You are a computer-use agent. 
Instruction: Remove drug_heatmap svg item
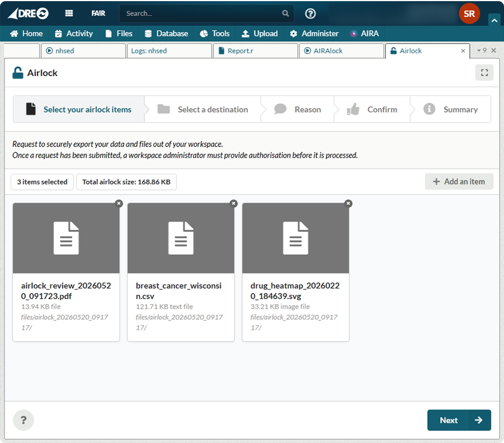pos(348,203)
